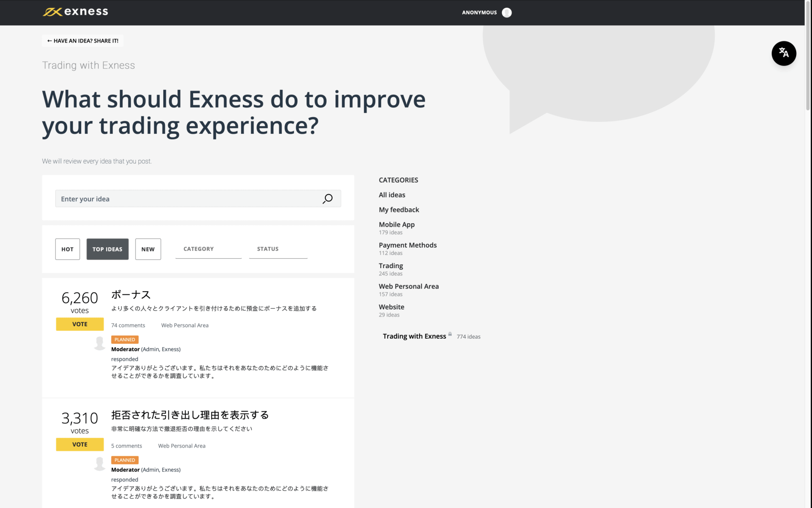Viewport: 812px width, 508px height.
Task: Filter by Website category
Action: coord(391,307)
